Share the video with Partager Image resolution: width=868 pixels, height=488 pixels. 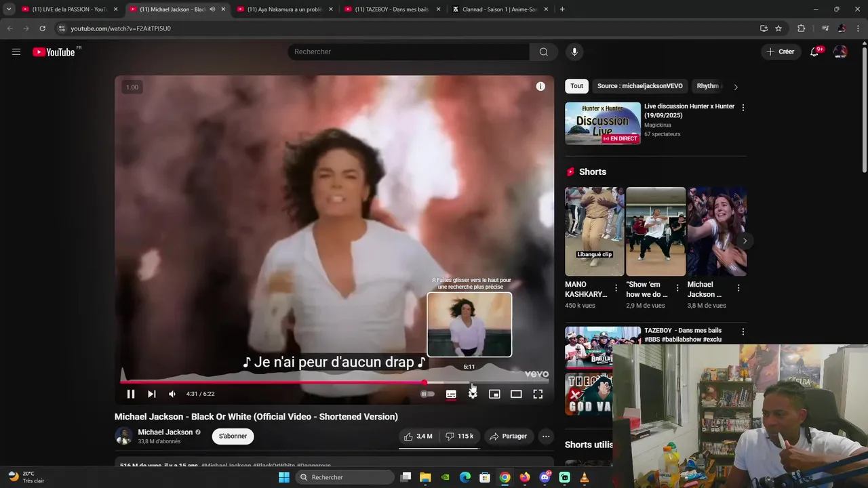coord(509,436)
